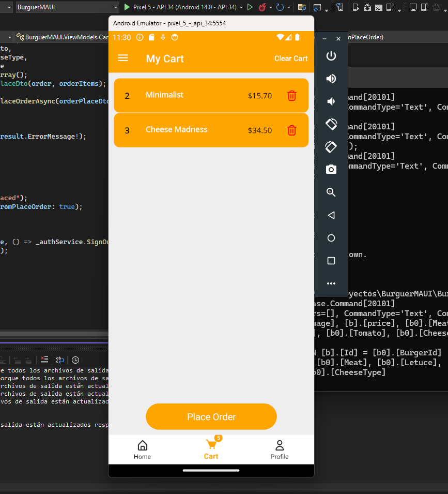Click the Cheese Madness item name
The width and height of the screenshot is (448, 494).
click(x=177, y=129)
